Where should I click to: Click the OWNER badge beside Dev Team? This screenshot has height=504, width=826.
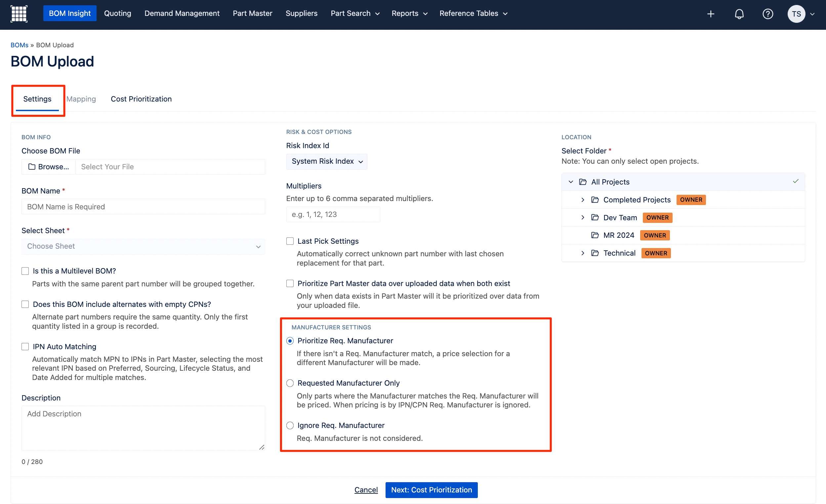(x=657, y=217)
